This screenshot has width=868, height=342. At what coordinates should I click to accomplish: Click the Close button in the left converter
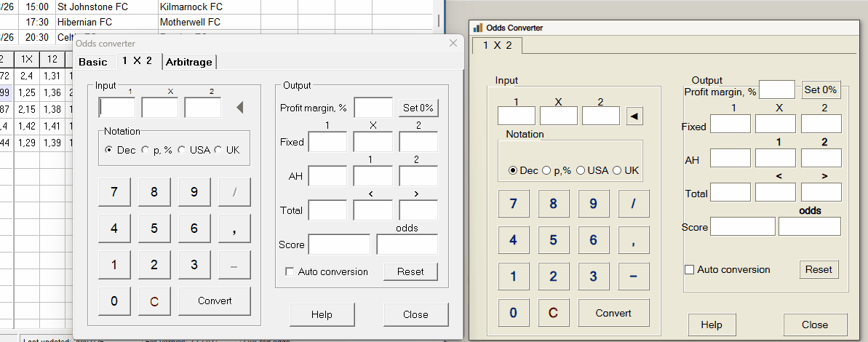(x=415, y=314)
